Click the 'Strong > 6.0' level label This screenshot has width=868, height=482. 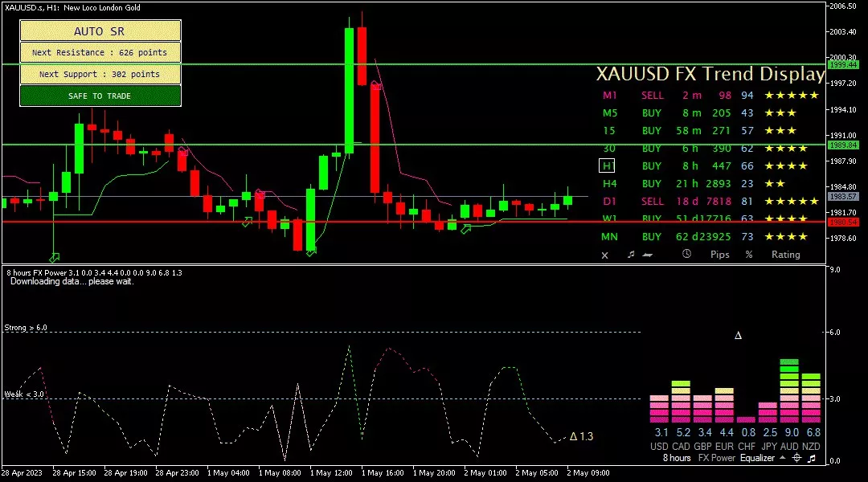(x=26, y=328)
